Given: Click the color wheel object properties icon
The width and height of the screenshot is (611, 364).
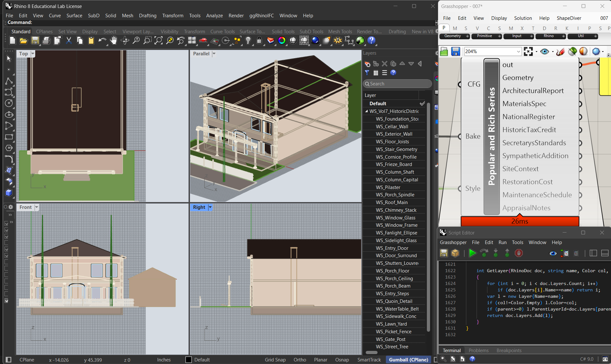Looking at the screenshot, I should [x=282, y=40].
